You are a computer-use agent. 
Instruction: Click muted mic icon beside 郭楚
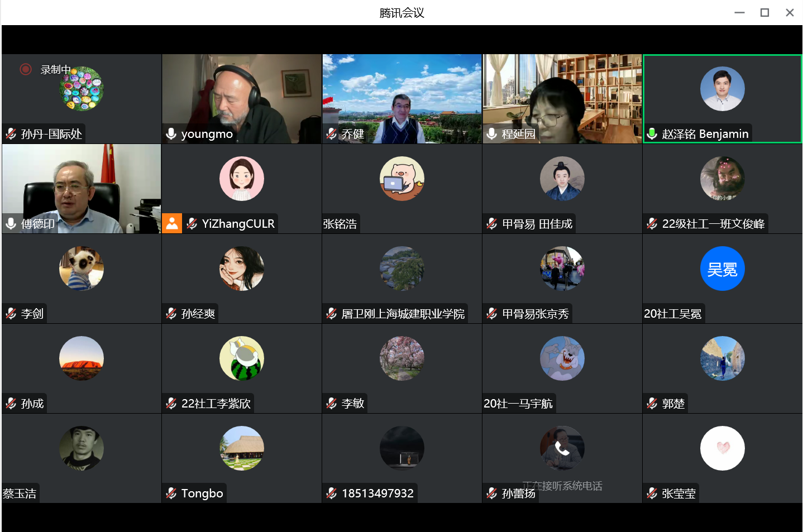point(652,404)
